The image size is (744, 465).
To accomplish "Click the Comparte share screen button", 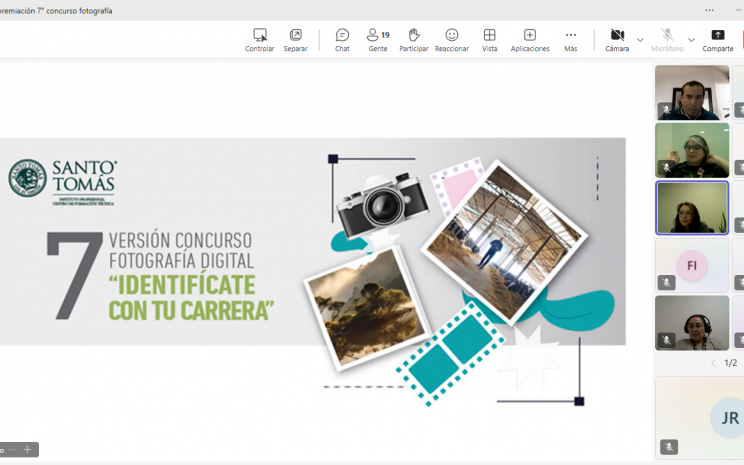I will (x=717, y=40).
